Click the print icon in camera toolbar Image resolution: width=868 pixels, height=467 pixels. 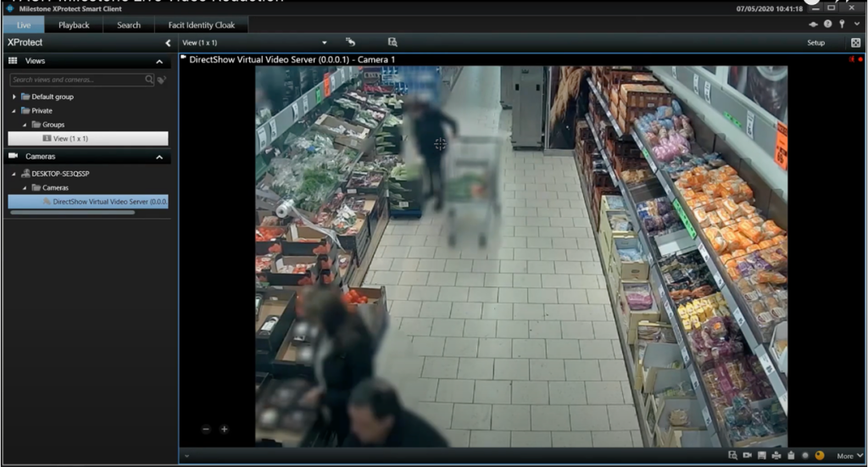776,455
